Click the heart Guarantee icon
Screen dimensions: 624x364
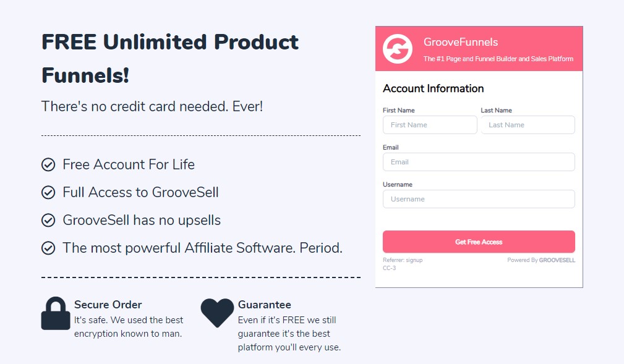pyautogui.click(x=217, y=313)
